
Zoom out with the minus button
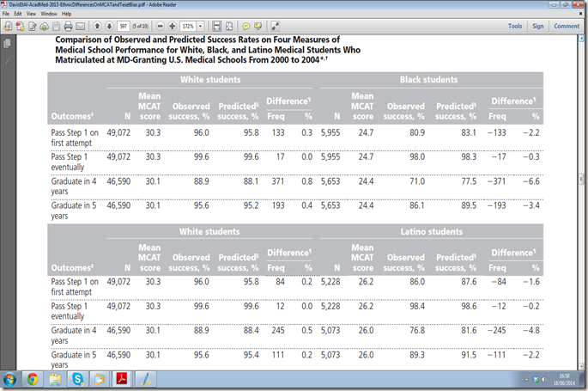coord(160,27)
